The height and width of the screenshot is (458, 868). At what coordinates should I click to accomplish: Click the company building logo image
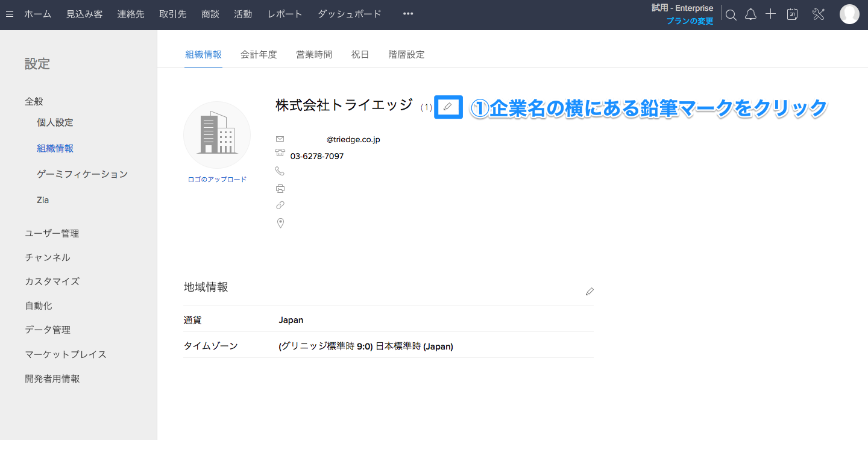(217, 135)
